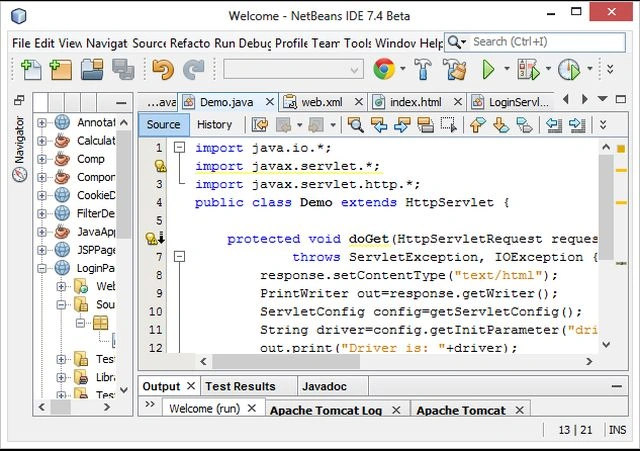
Task: Collapse the LoginPa project node
Action: click(x=41, y=268)
